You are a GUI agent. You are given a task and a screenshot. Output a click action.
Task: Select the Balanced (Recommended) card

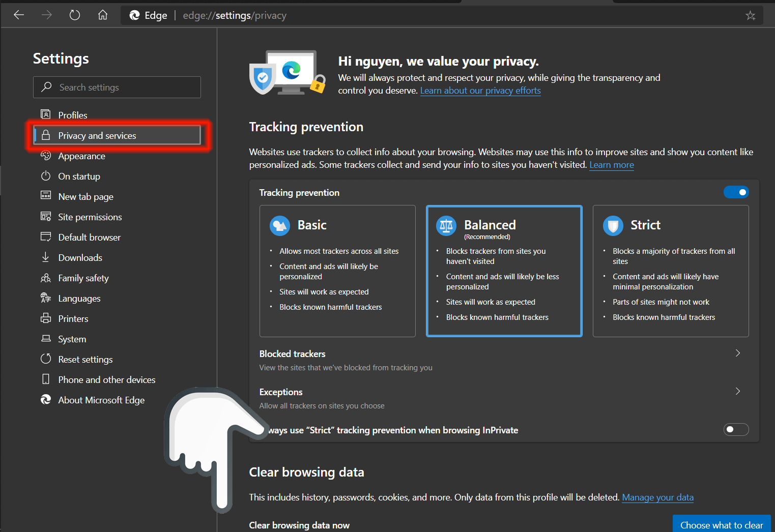[x=504, y=271]
